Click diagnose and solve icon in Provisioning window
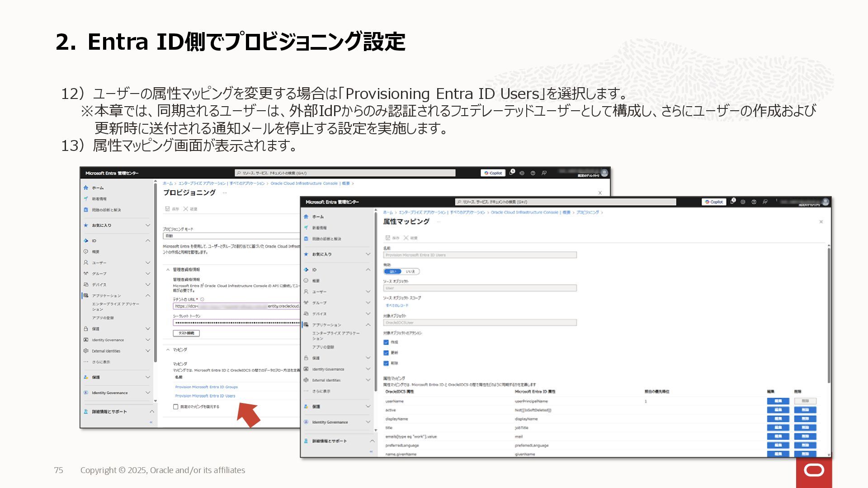The height and width of the screenshot is (488, 868). [x=86, y=210]
